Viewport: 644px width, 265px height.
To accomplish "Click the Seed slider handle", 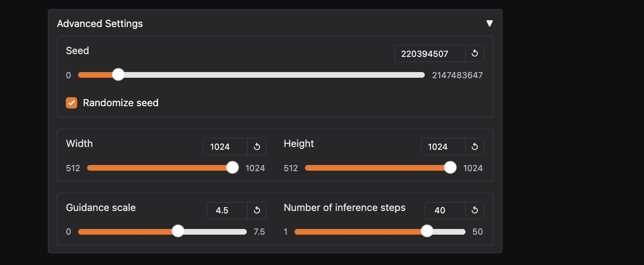I will click(118, 74).
